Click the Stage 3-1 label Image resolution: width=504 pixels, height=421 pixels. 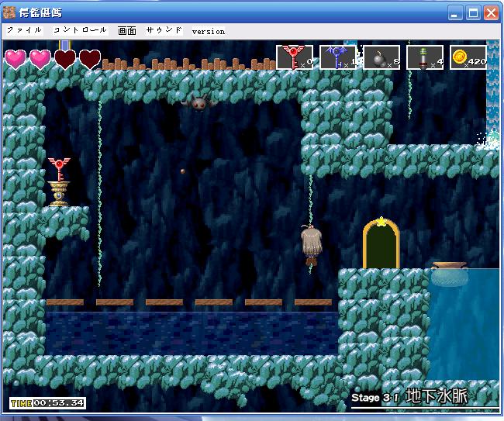(375, 398)
